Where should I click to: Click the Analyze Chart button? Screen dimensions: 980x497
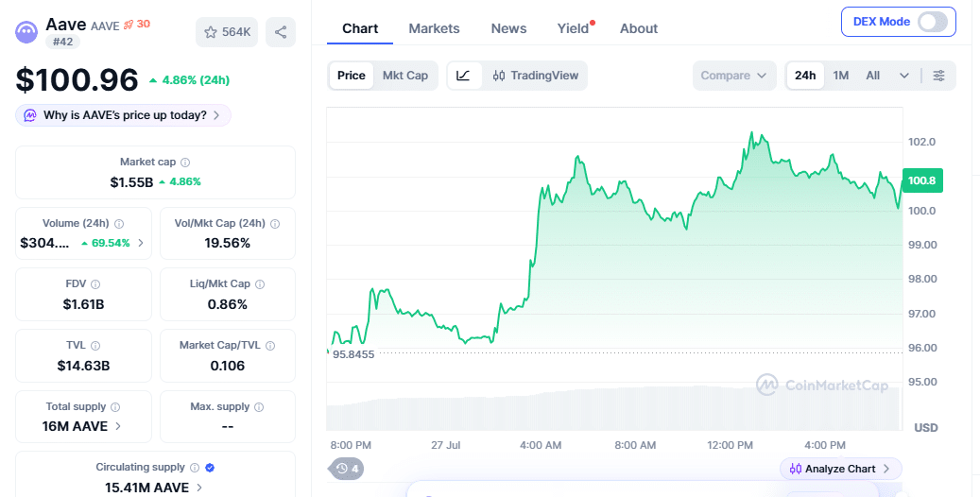coord(841,469)
